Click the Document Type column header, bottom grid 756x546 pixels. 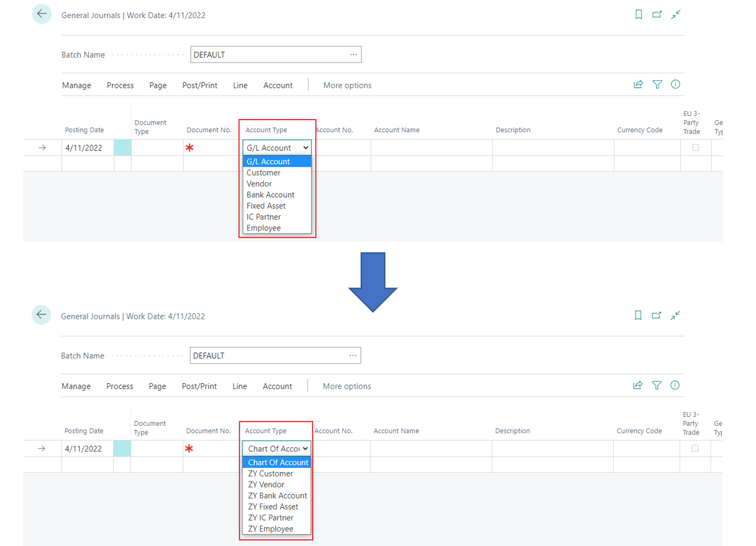click(150, 428)
